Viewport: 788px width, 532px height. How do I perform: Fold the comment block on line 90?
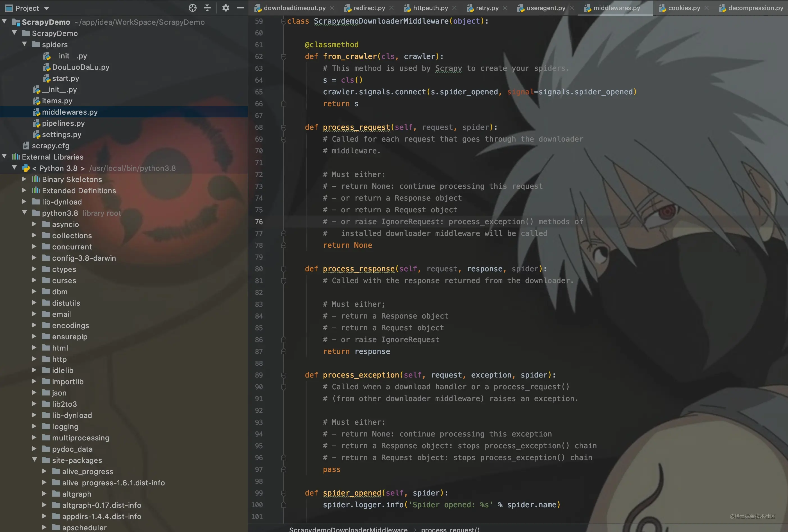(x=283, y=387)
